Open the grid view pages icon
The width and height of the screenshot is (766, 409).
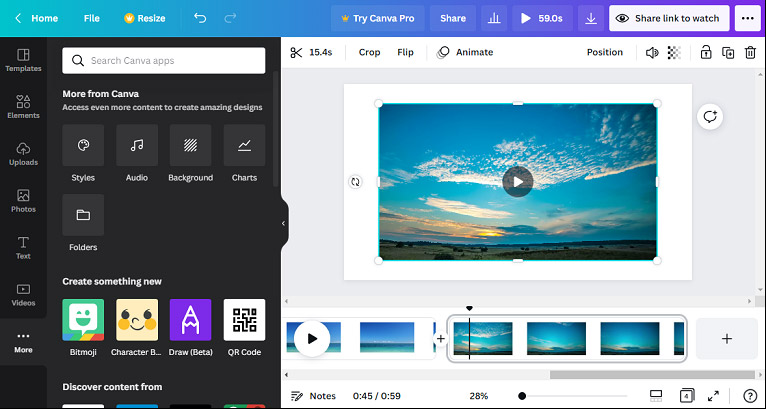[x=687, y=396]
